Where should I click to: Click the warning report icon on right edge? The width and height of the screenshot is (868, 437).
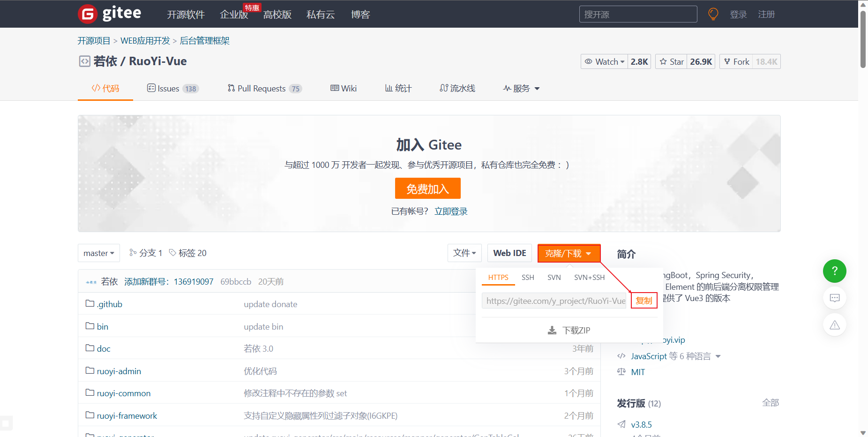pyautogui.click(x=834, y=324)
